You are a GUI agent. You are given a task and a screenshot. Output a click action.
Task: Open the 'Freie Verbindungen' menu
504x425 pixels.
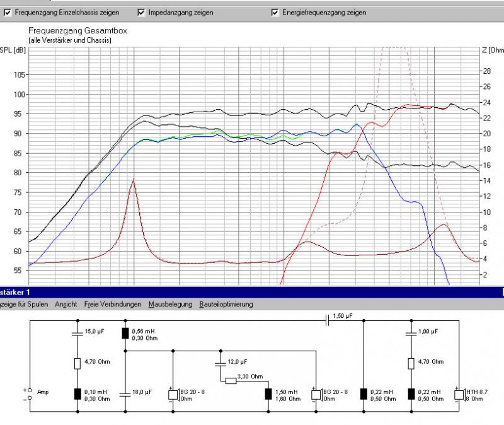coord(112,305)
